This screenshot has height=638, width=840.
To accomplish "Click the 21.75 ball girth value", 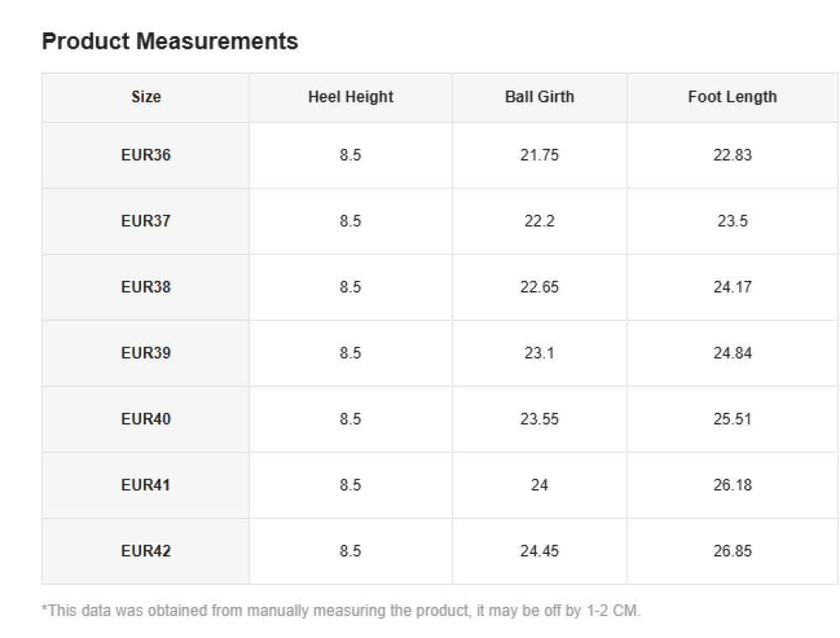I will tap(539, 156).
